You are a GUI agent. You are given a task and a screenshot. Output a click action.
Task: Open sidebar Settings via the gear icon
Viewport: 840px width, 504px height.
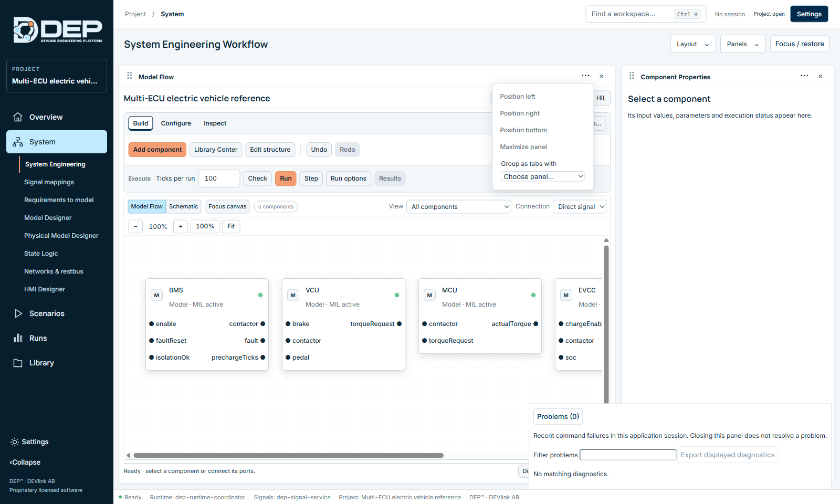coord(15,442)
